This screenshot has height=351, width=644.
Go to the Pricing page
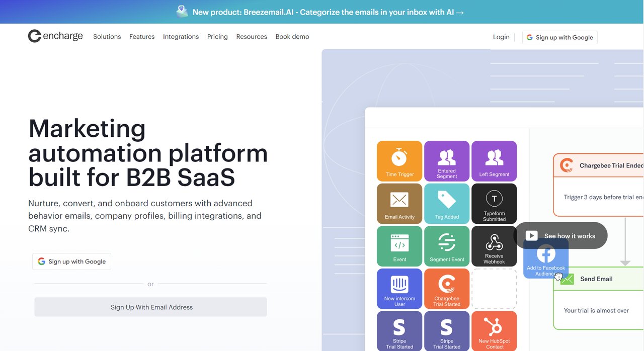(x=217, y=37)
